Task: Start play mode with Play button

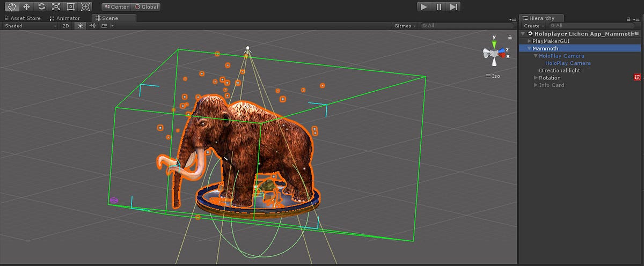Action: tap(424, 7)
